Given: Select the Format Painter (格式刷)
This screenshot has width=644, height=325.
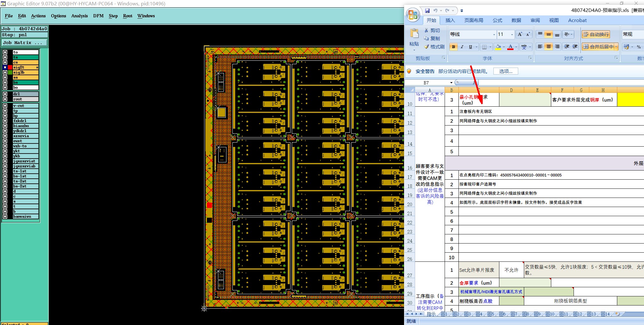Looking at the screenshot, I should [x=434, y=47].
